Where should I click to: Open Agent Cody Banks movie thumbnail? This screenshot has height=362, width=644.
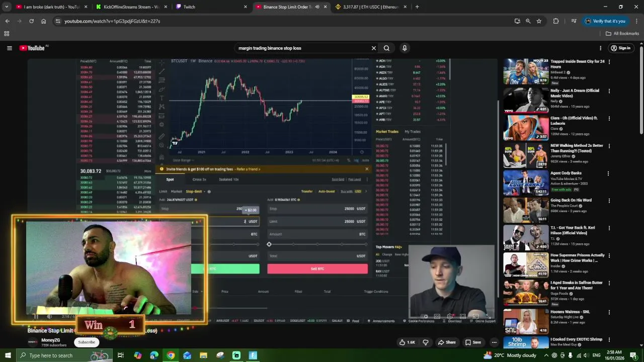coord(526,183)
